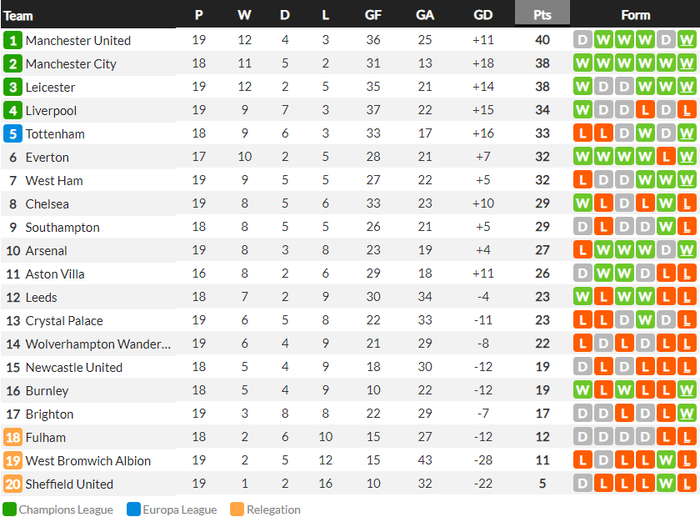Click Fulham's orange position 18 badge
700x522 pixels.
(x=13, y=437)
